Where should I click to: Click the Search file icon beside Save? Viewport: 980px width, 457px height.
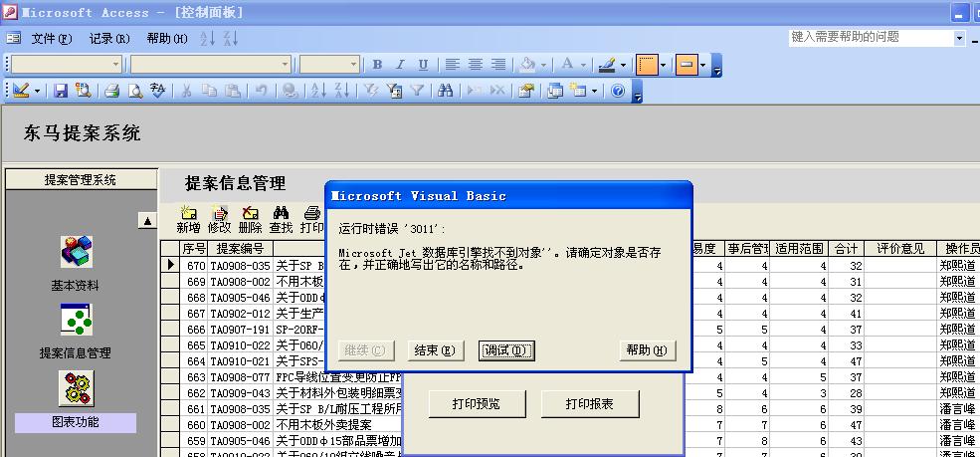pyautogui.click(x=84, y=92)
